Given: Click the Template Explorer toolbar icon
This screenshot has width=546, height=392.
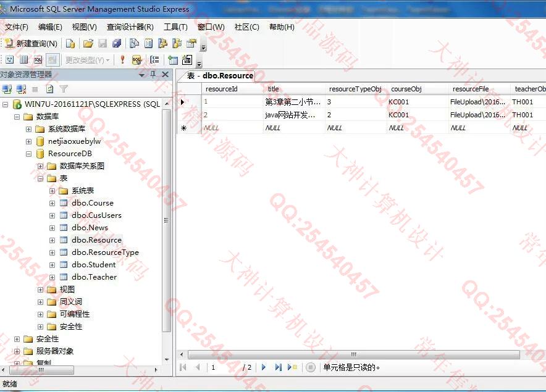Looking at the screenshot, I should (x=177, y=43).
